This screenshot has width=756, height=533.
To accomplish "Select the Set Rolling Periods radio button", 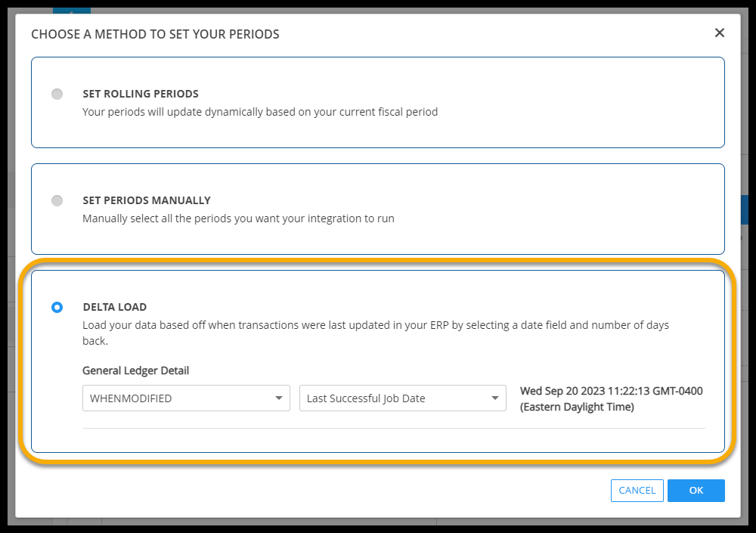I will [x=57, y=95].
